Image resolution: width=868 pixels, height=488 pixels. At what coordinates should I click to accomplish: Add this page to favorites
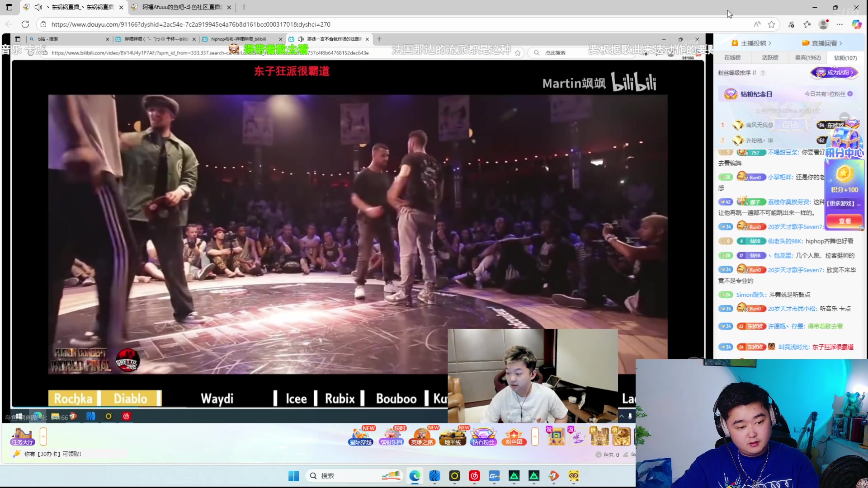click(x=772, y=24)
